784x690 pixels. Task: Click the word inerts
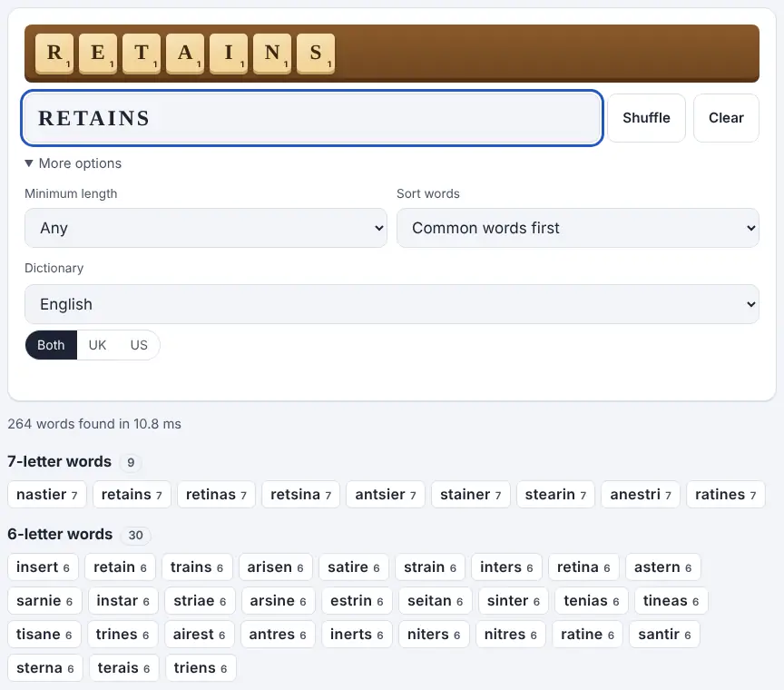click(357, 634)
